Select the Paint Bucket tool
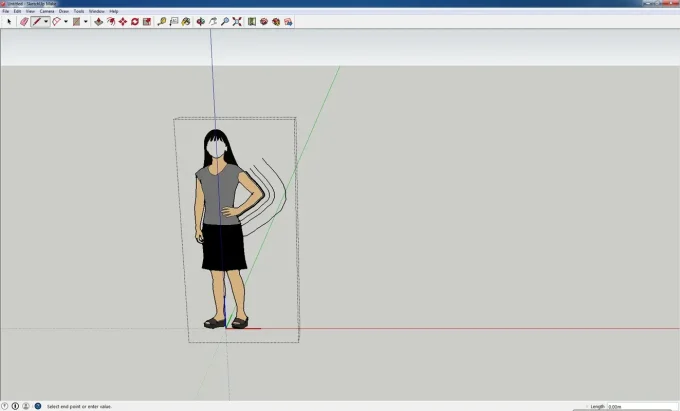Screen dimensions: 680x411 [186, 21]
